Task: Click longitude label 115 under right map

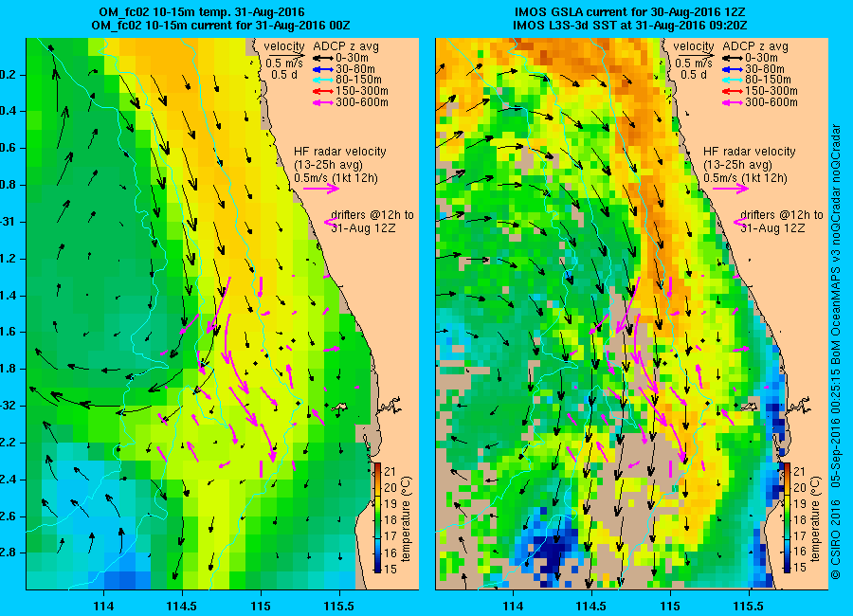Action: [x=670, y=606]
